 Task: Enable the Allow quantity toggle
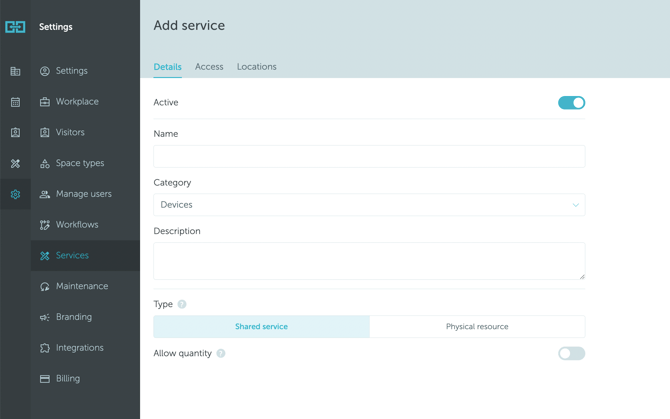(x=571, y=353)
